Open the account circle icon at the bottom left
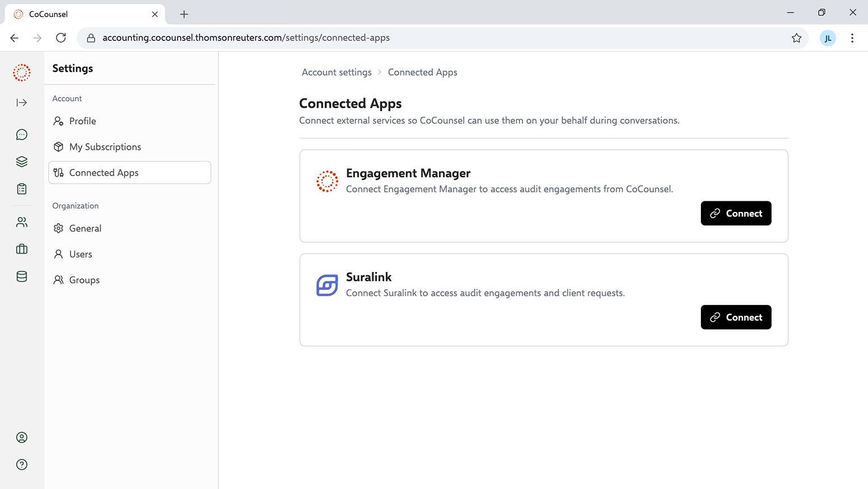Viewport: 868px width, 489px height. pyautogui.click(x=22, y=437)
